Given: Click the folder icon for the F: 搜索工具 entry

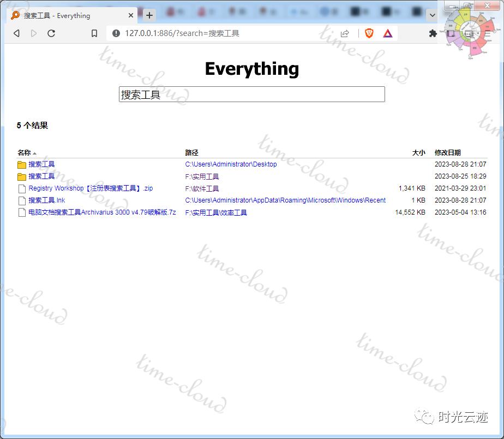Looking at the screenshot, I should click(x=22, y=176).
